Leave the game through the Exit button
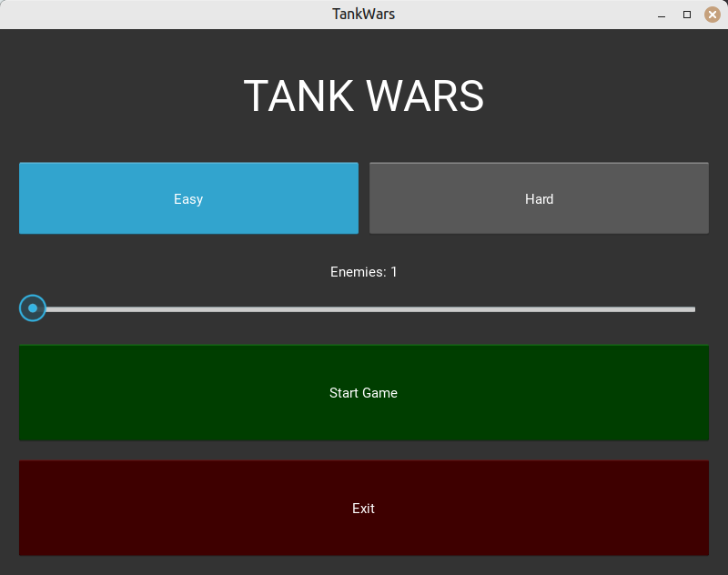728x575 pixels. tap(364, 509)
